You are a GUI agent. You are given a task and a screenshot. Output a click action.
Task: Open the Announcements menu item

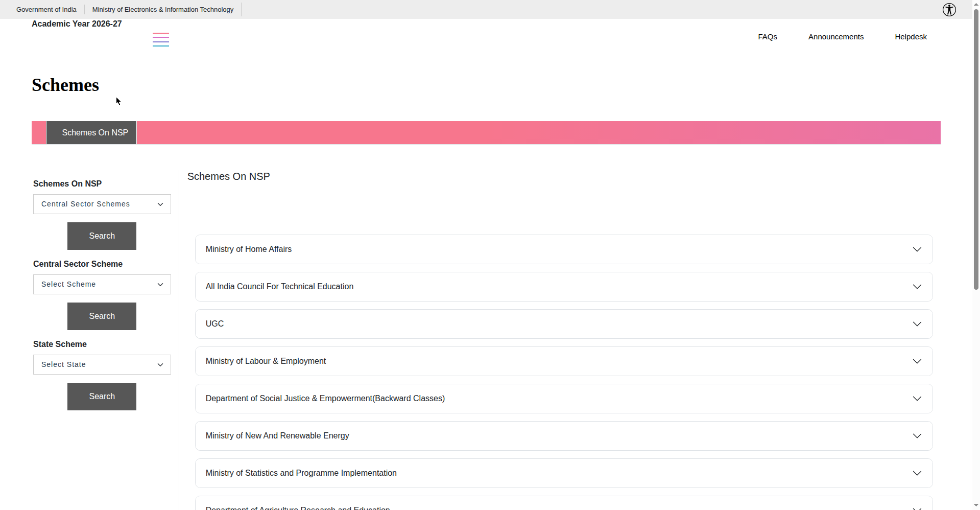coord(836,37)
